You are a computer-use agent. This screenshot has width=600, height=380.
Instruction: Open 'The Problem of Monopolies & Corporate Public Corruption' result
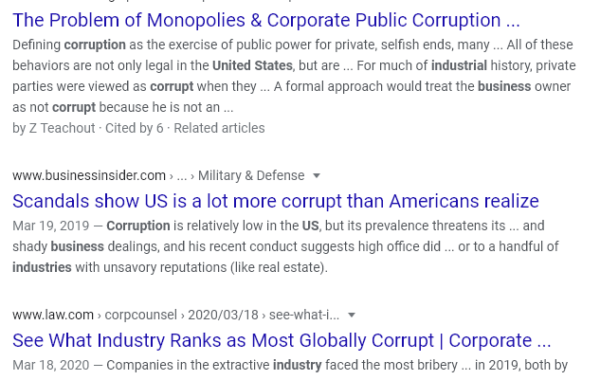coord(266,20)
